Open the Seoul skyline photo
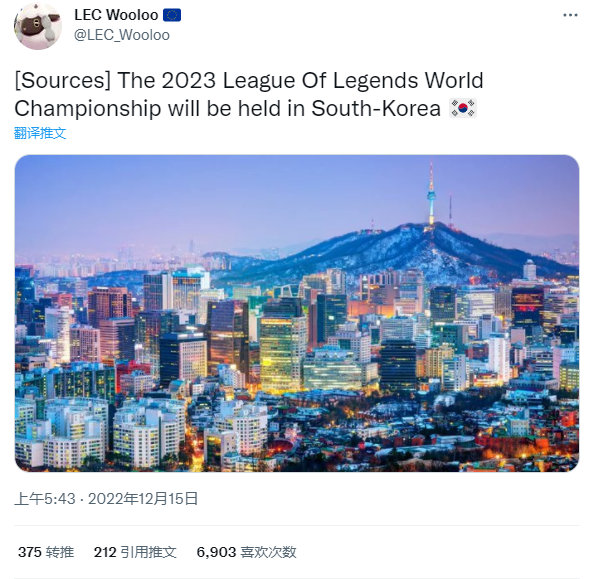593x579 pixels. pyautogui.click(x=297, y=313)
